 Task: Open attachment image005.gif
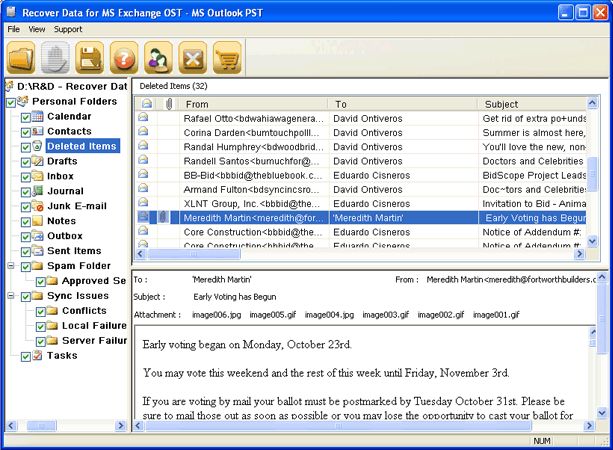pyautogui.click(x=273, y=315)
